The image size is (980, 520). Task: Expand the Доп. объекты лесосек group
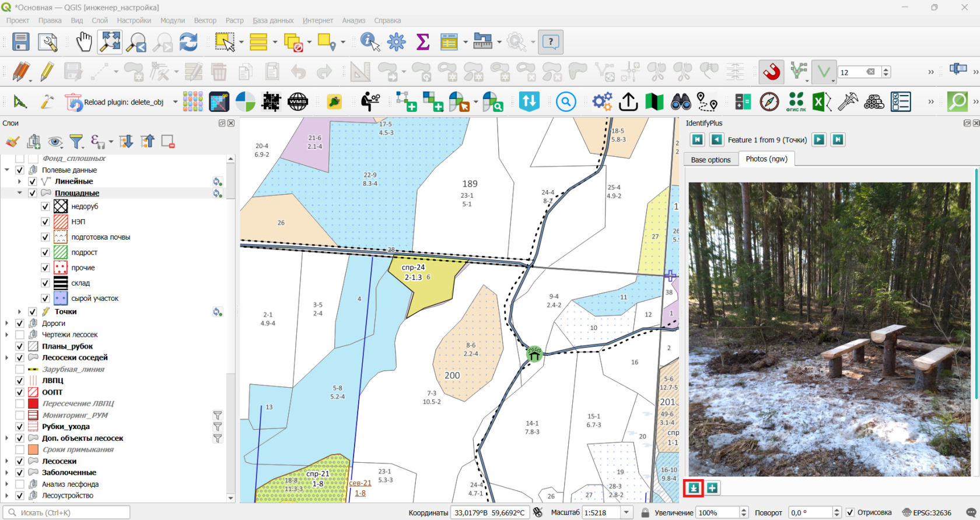7,438
